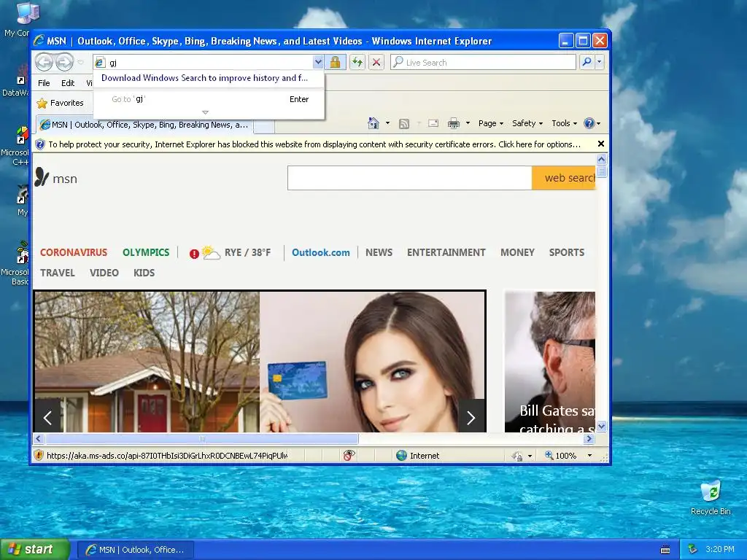Go to the TRAVEL section

coord(57,273)
